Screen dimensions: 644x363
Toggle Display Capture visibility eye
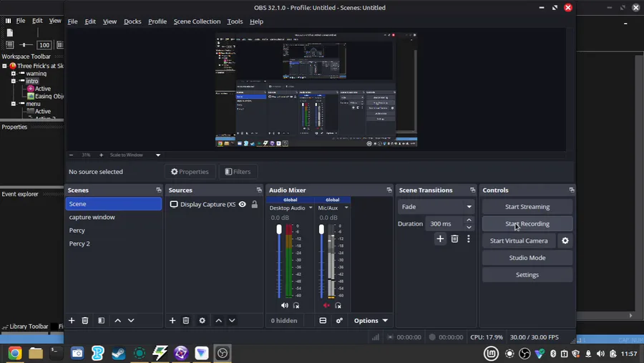tap(243, 204)
